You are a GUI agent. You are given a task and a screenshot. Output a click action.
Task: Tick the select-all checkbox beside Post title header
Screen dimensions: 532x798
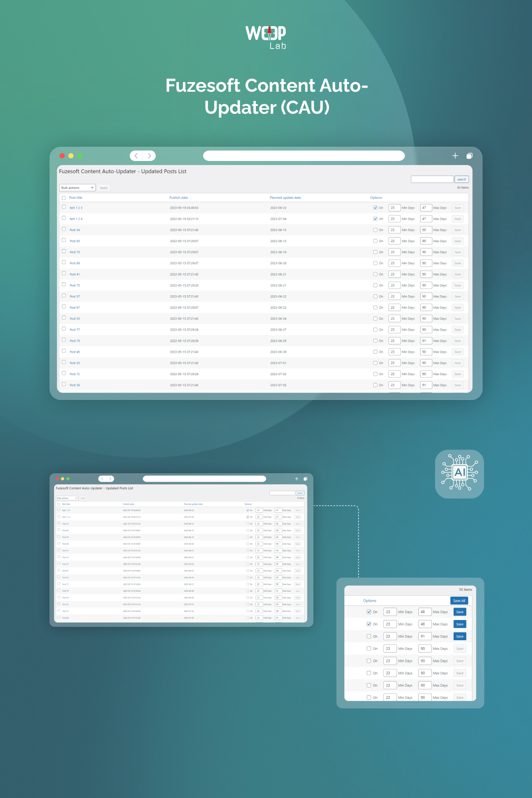click(x=64, y=198)
